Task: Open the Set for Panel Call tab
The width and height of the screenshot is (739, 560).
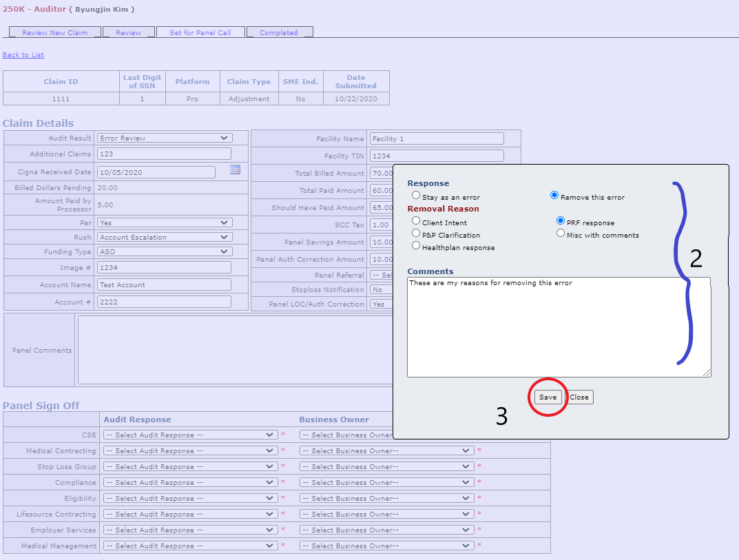Action: tap(200, 32)
